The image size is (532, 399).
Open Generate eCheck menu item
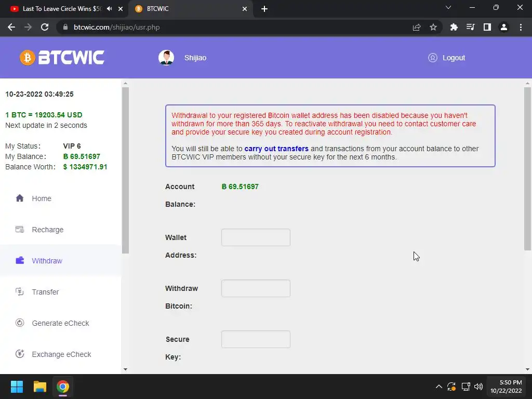tap(61, 323)
